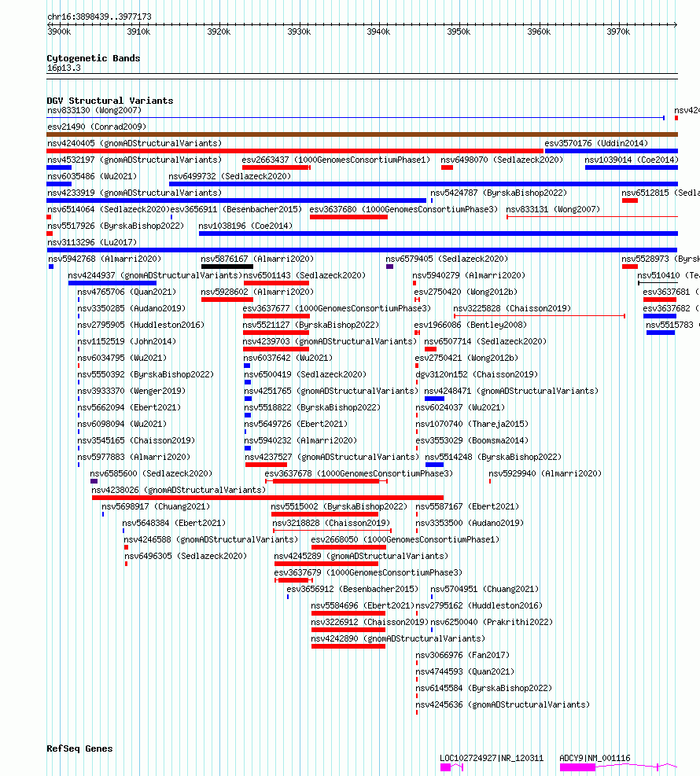
Task: Click nsv2795905 (Huddleston2016) label
Action: click(x=141, y=325)
